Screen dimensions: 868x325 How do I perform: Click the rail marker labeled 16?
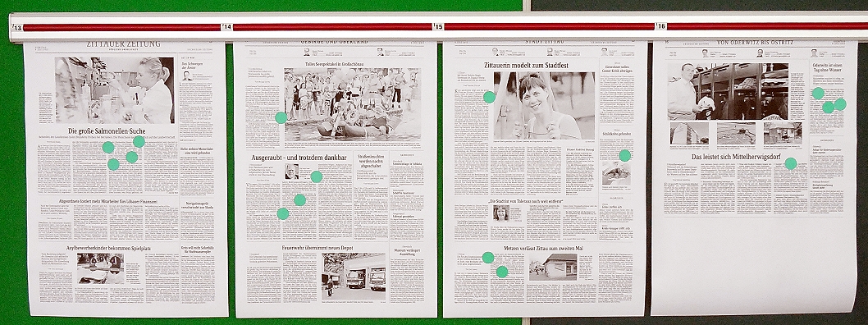point(660,26)
